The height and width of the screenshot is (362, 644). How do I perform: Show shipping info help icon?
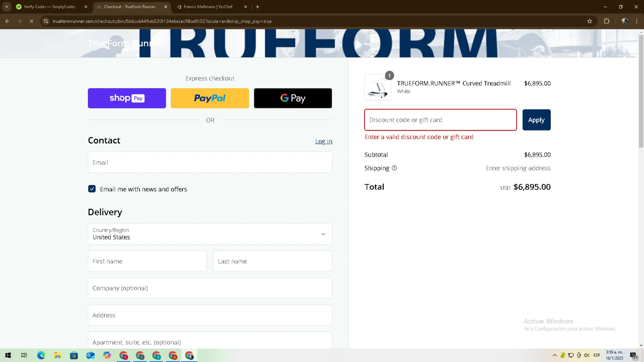pyautogui.click(x=394, y=168)
